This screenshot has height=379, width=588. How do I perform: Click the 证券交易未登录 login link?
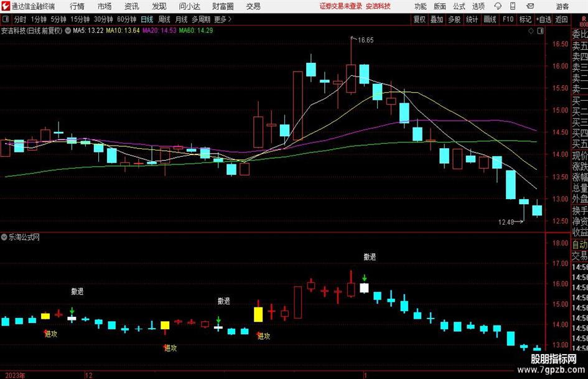tap(340, 6)
